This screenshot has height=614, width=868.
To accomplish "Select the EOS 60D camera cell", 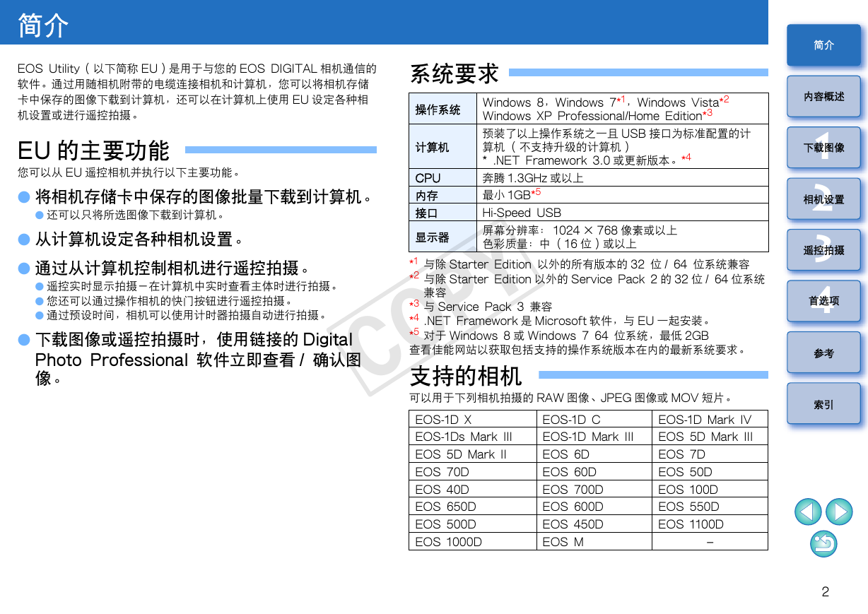I will [x=594, y=472].
